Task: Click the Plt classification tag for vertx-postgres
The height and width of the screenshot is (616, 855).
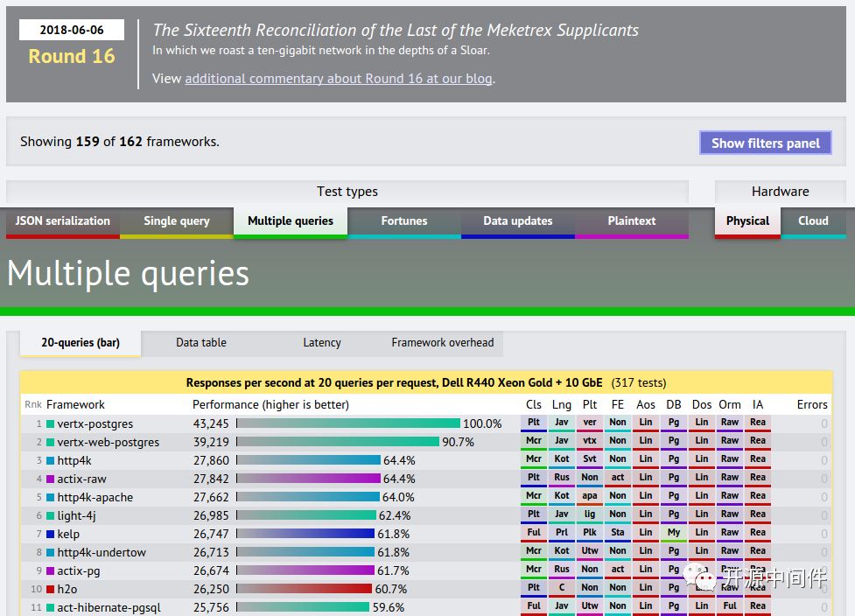Action: coord(534,423)
